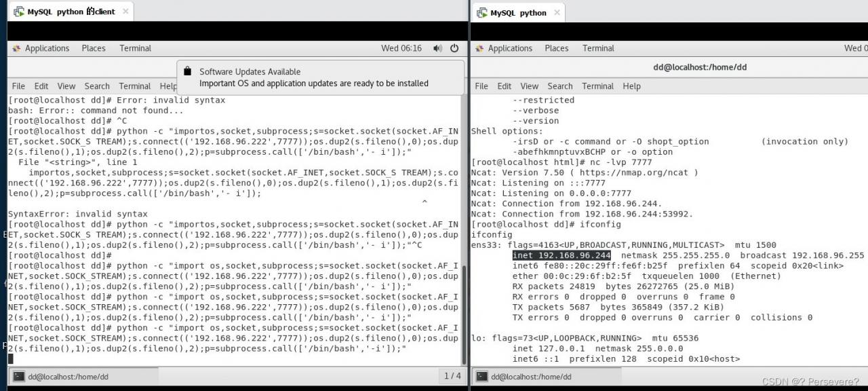Image resolution: width=868 pixels, height=391 pixels.
Task: Click 'lo: flags=73<UP,LOOPBACK,RUNNING>' line
Action: pos(556,338)
